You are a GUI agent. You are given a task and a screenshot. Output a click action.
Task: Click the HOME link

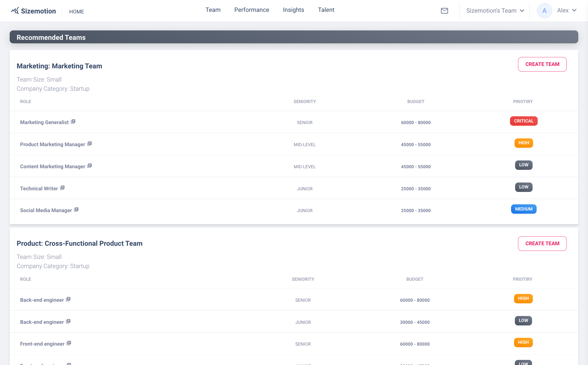pos(76,12)
